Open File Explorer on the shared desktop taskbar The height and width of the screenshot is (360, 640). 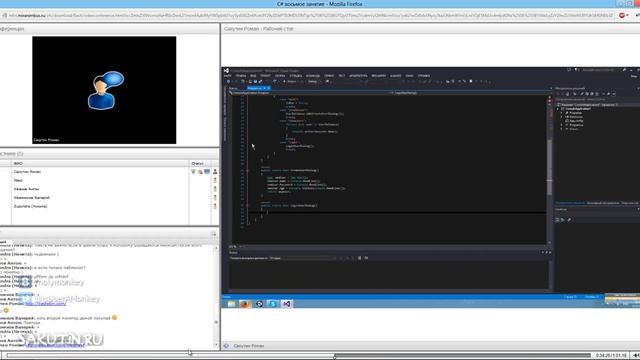pyautogui.click(x=231, y=304)
